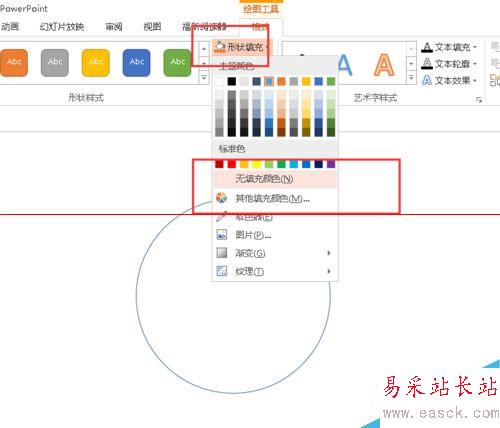Pick the purple standard color swatch

click(x=331, y=164)
